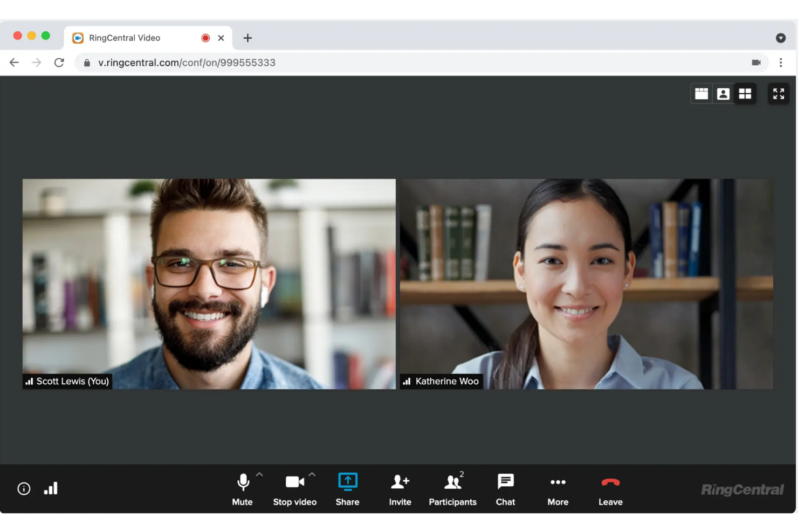Select Katherine Woo video tile
Image resolution: width=798 pixels, height=532 pixels.
[587, 284]
